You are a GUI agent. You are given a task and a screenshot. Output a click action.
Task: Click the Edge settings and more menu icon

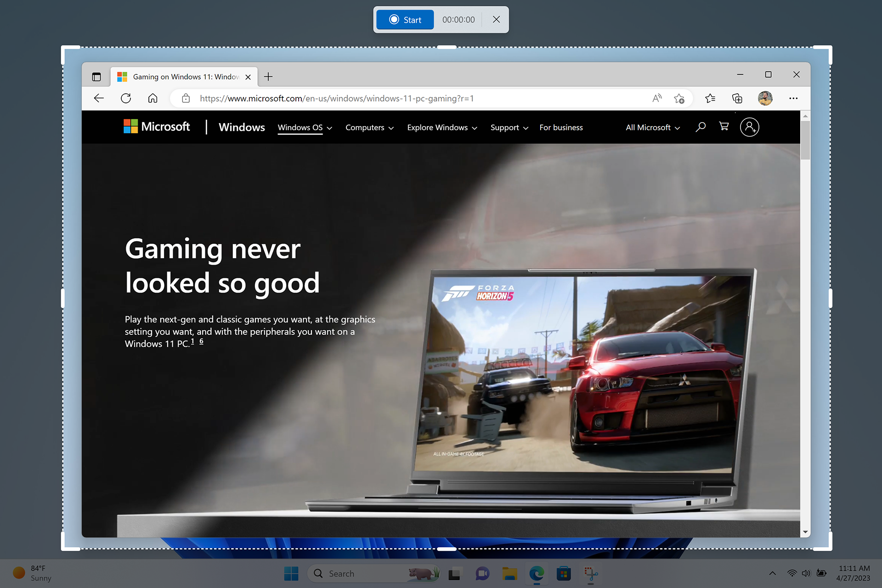pos(793,98)
